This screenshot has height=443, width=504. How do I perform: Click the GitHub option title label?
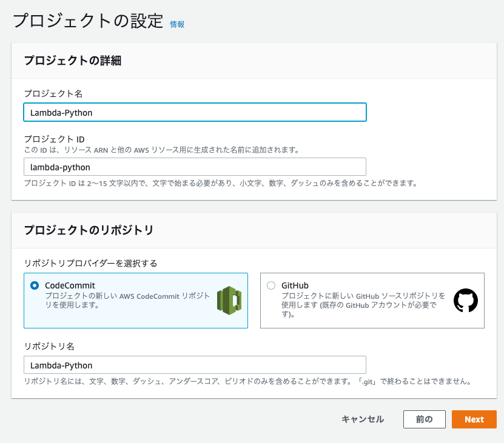coord(295,285)
